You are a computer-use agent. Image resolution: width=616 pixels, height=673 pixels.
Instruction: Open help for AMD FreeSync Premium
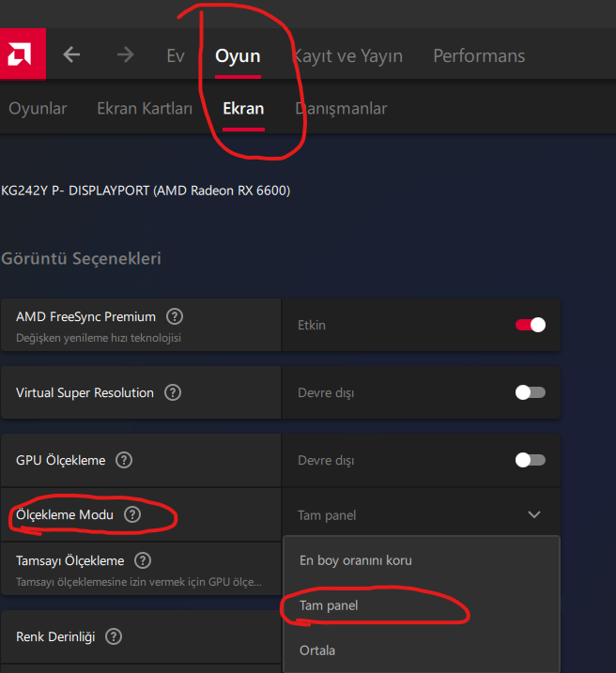point(175,316)
